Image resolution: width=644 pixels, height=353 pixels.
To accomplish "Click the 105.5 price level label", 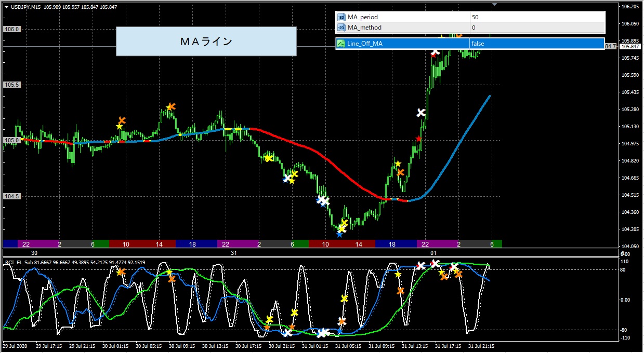I will [11, 85].
